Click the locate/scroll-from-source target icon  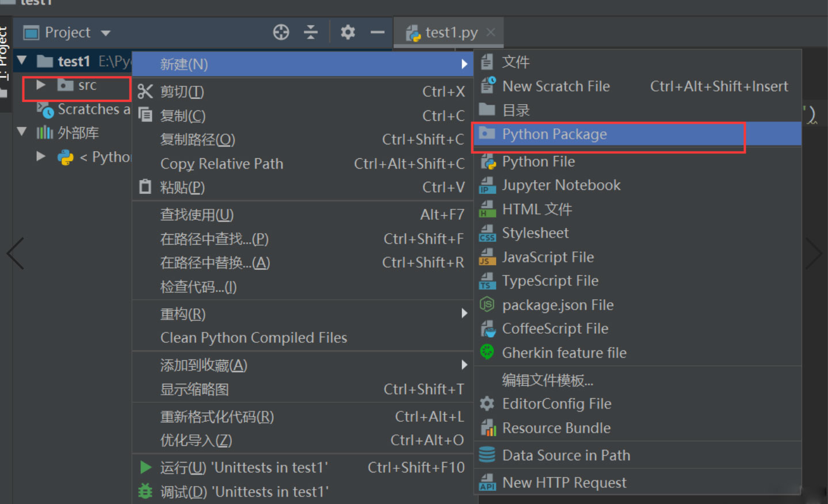click(281, 32)
